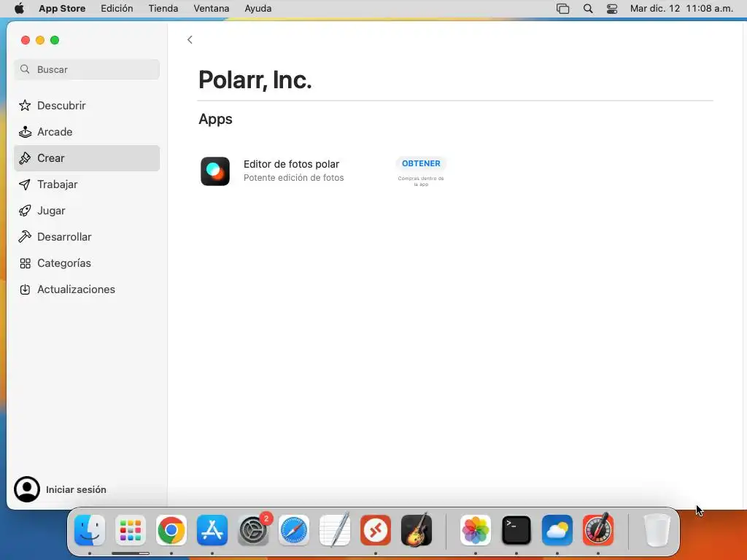Click the Apps section heading
Viewport: 747px width, 560px height.
point(215,119)
